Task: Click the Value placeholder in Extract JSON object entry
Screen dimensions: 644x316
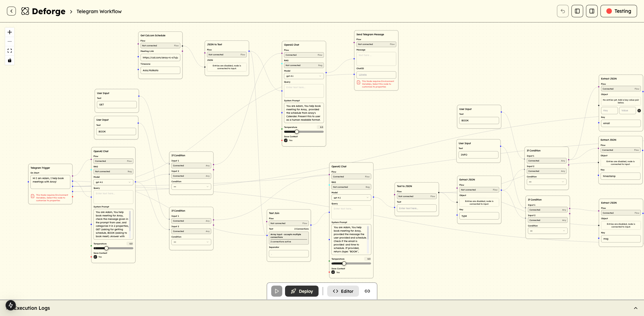Action: 627,111
